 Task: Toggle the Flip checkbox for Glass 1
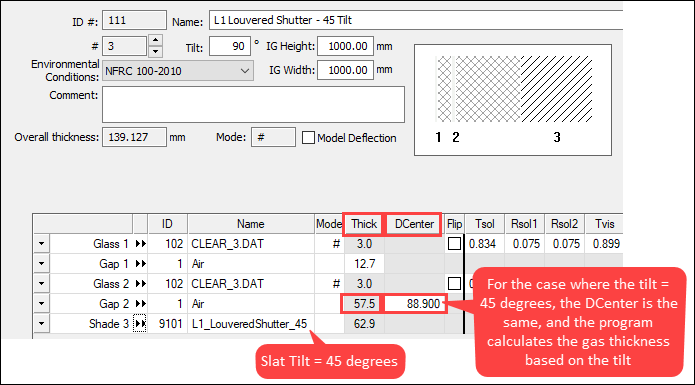click(454, 244)
